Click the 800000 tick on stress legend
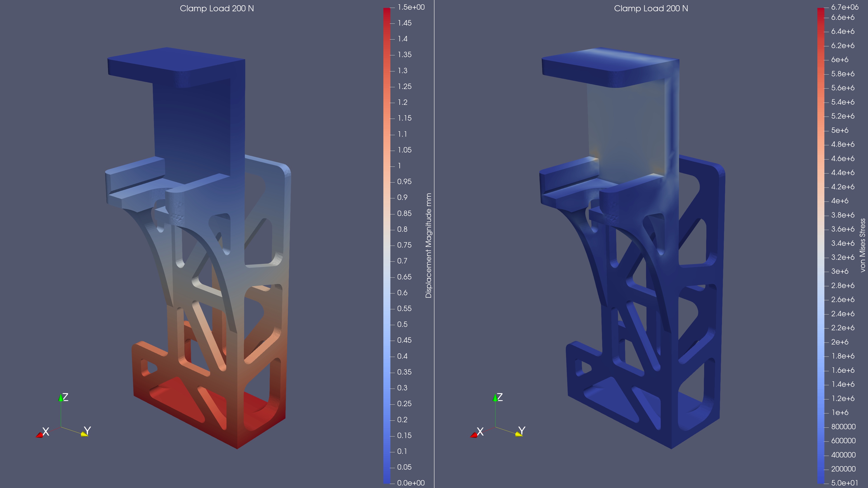 pos(843,427)
